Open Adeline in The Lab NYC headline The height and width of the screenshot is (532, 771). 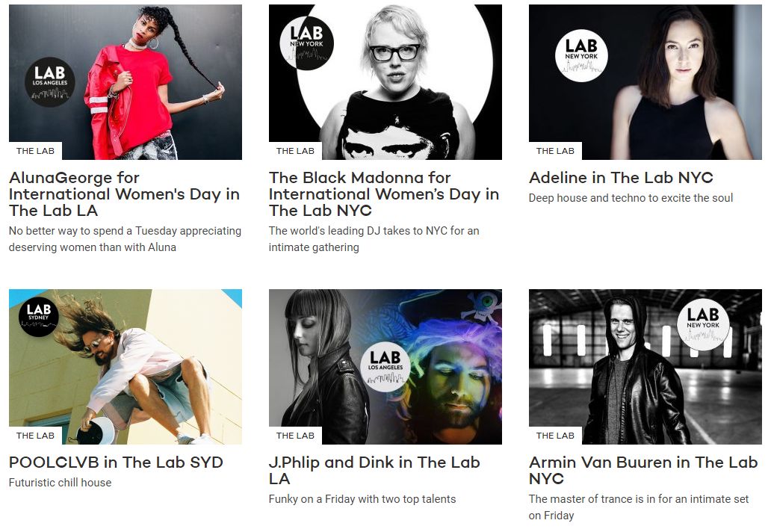click(621, 178)
